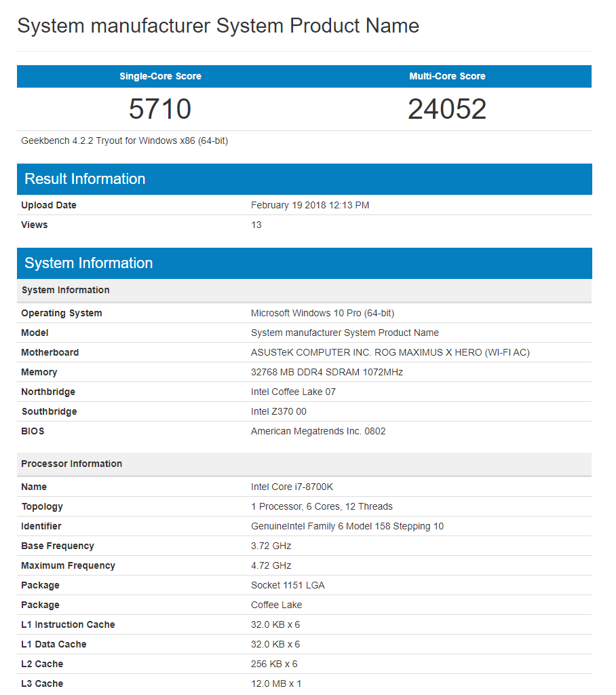Select the 'Geekbench 4.2.2 Tryout for Windows x86' line
This screenshot has width=616, height=695.
(x=125, y=141)
